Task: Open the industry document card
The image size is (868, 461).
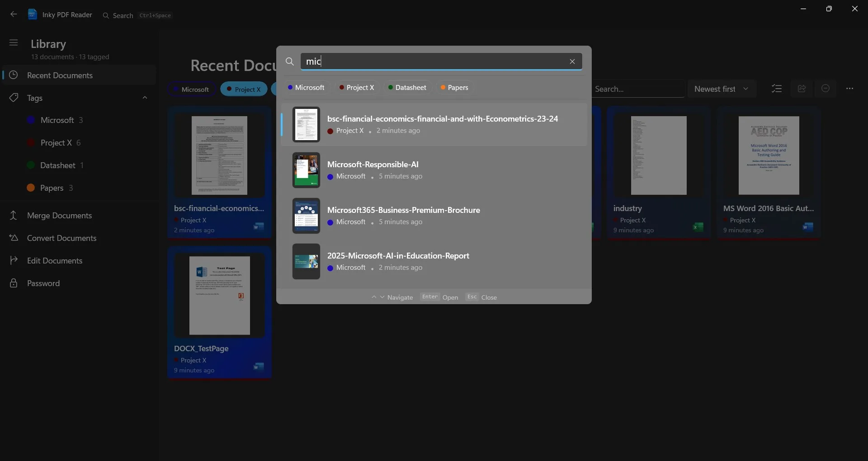Action: pyautogui.click(x=659, y=173)
